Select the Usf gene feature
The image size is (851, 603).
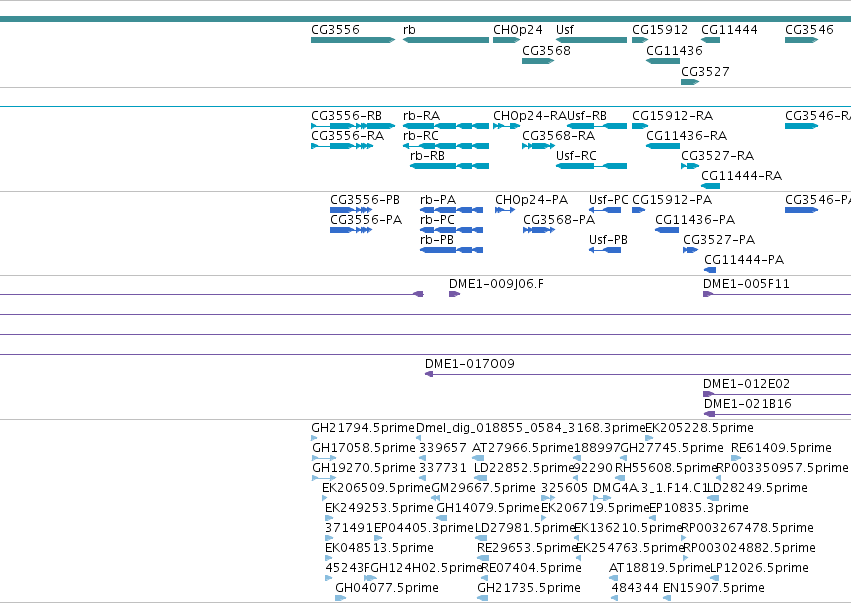click(x=591, y=40)
